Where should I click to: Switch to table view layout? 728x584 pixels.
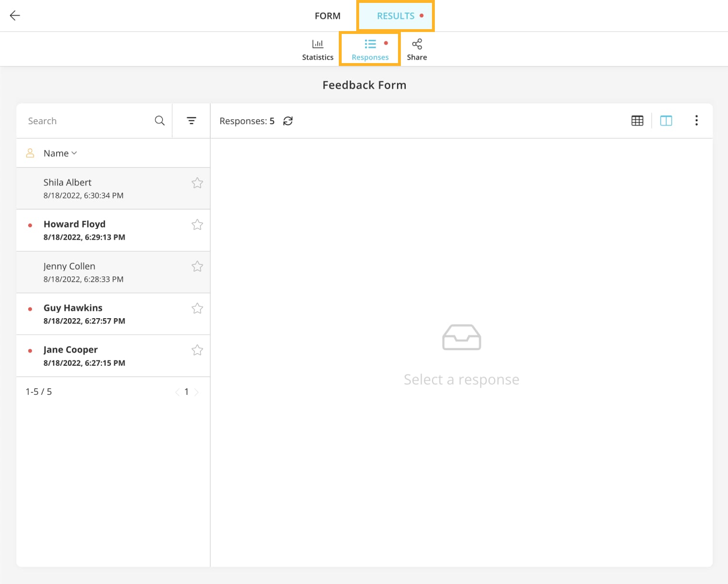[x=637, y=120]
